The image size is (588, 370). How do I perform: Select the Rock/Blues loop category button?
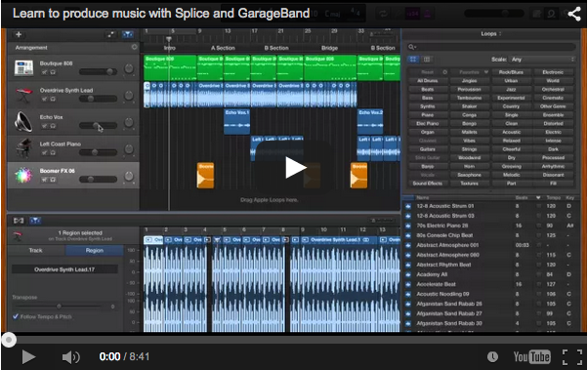[x=511, y=72]
